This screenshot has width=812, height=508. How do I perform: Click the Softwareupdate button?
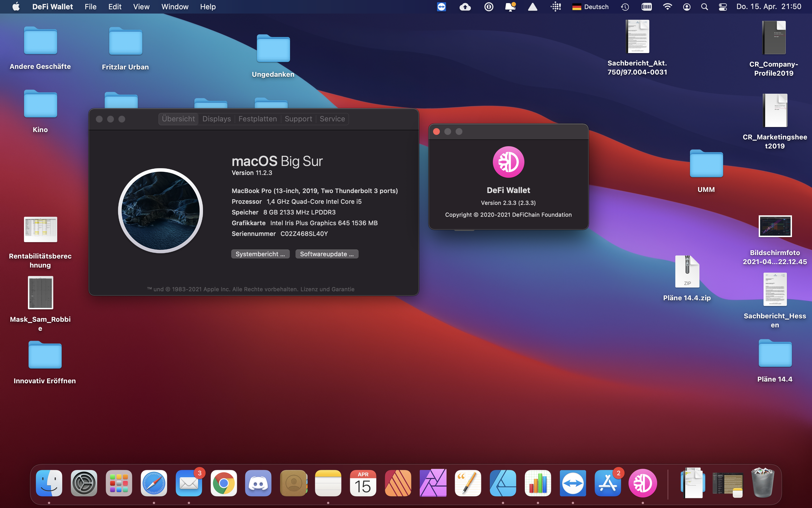point(327,254)
